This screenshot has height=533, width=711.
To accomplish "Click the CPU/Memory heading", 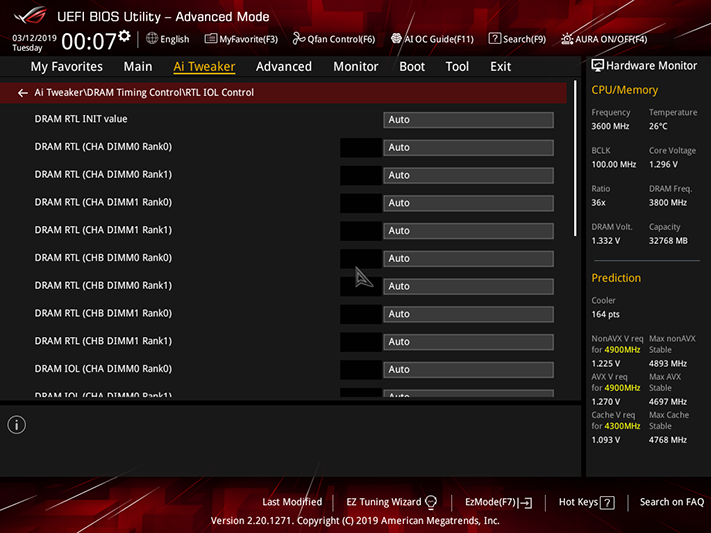I will (624, 90).
